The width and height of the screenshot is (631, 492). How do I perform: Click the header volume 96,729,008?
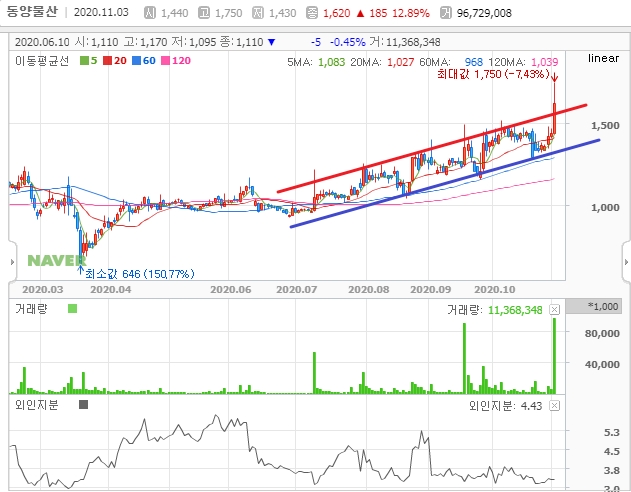484,13
